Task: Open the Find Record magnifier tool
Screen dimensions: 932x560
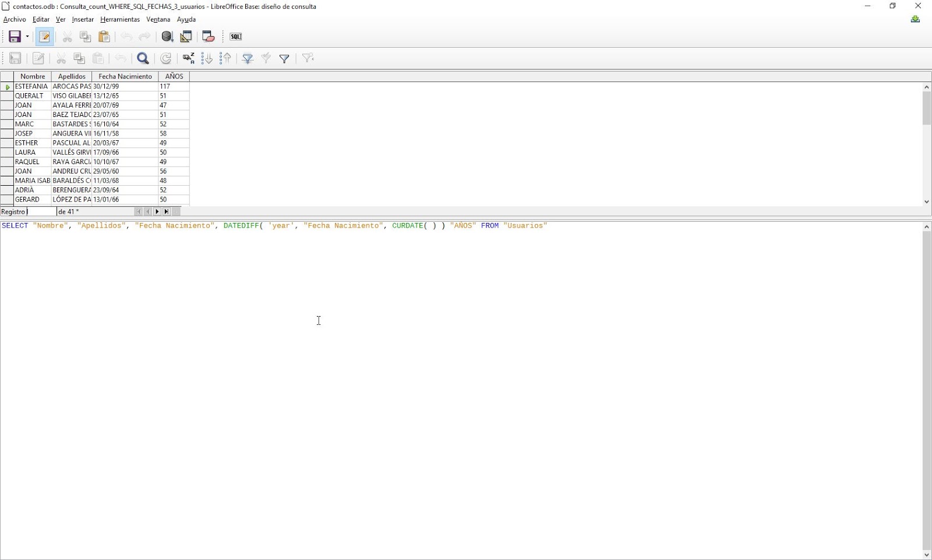Action: pos(143,58)
